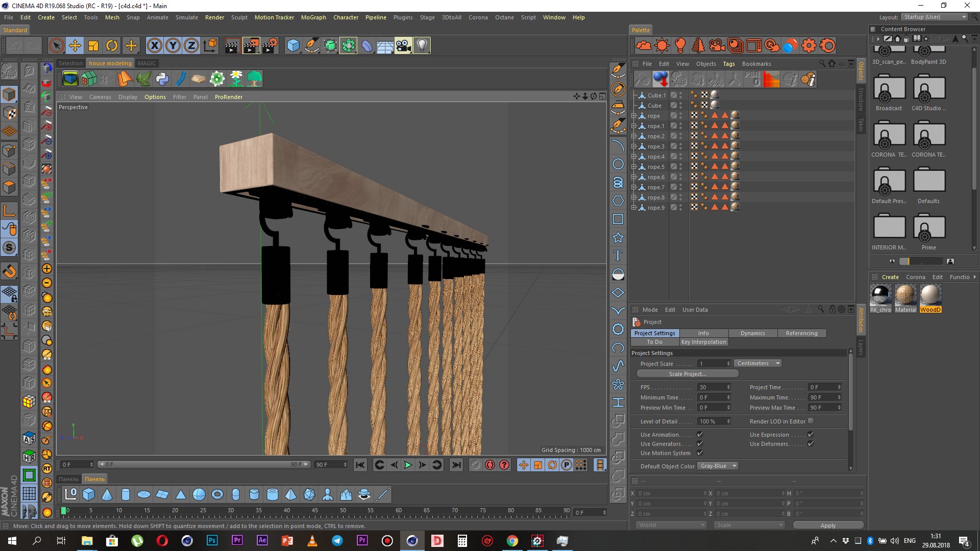Go to end of animation

click(x=456, y=465)
